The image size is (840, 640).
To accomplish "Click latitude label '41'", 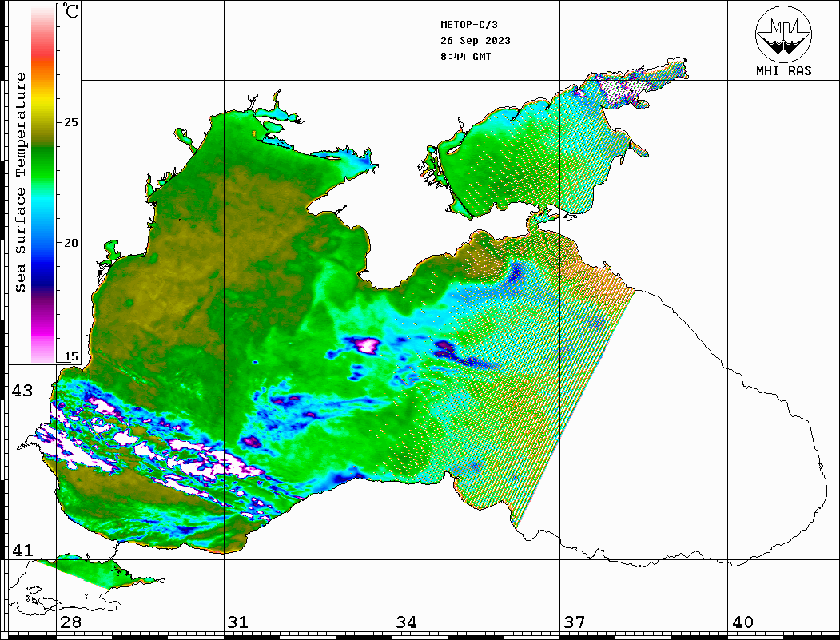I will pos(22,550).
